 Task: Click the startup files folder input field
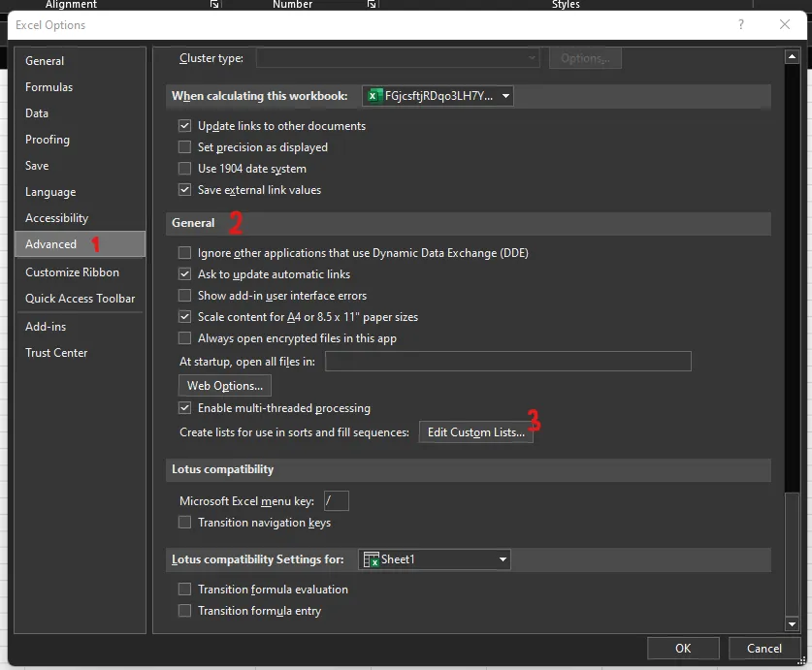pyautogui.click(x=508, y=361)
